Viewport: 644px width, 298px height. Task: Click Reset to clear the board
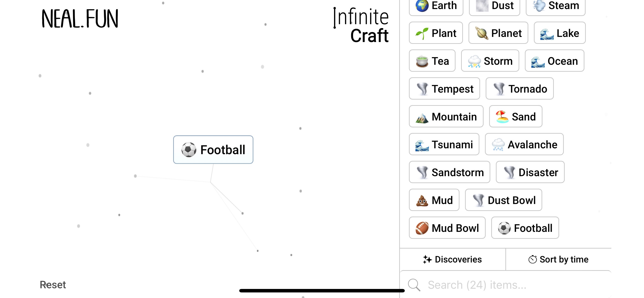[53, 285]
